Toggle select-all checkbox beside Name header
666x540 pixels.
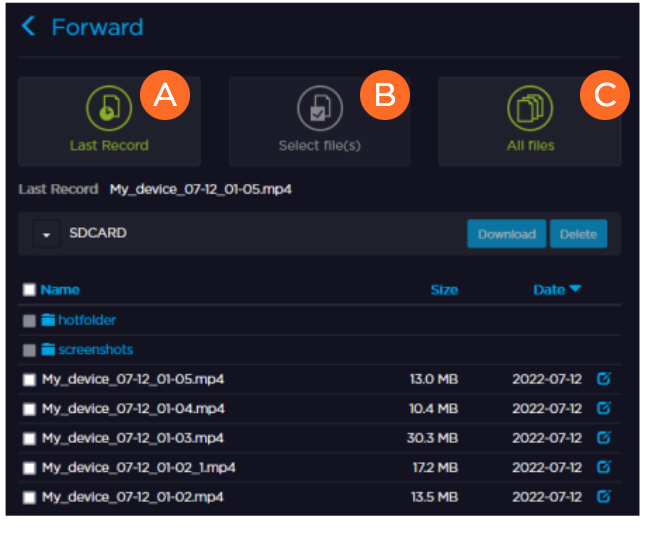(29, 290)
